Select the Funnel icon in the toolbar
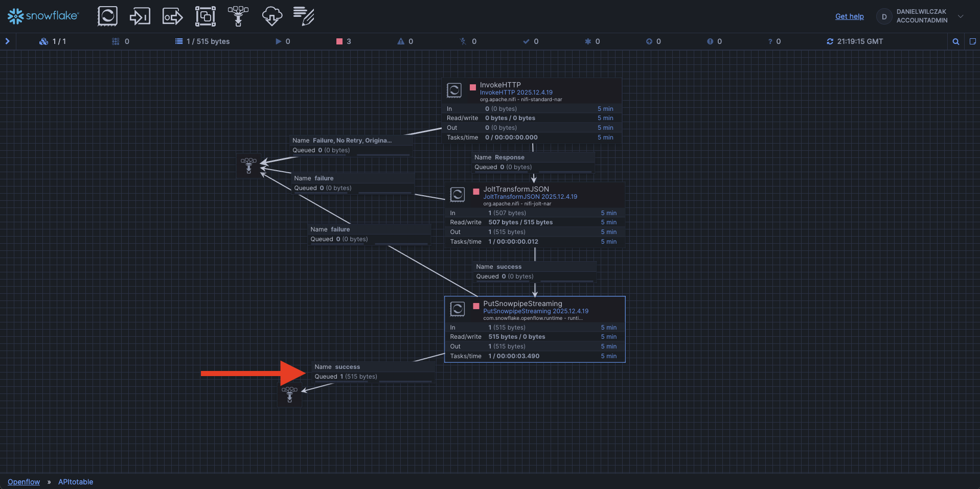 tap(238, 16)
